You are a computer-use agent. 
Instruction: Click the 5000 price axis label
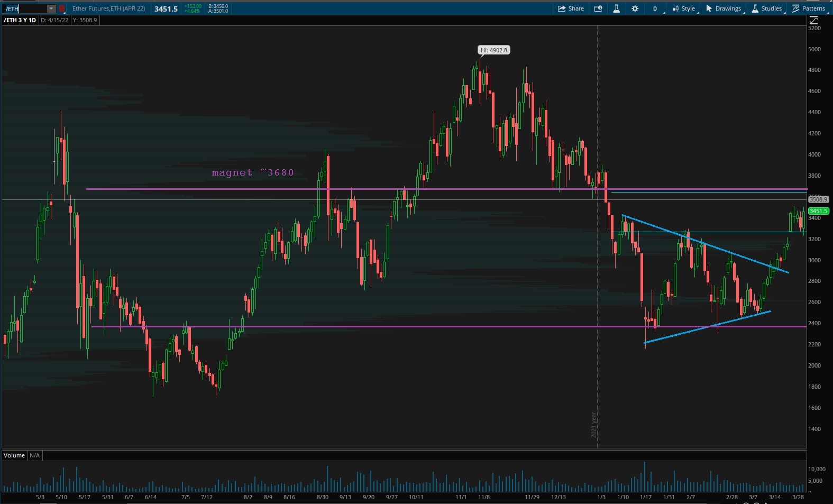click(x=814, y=49)
